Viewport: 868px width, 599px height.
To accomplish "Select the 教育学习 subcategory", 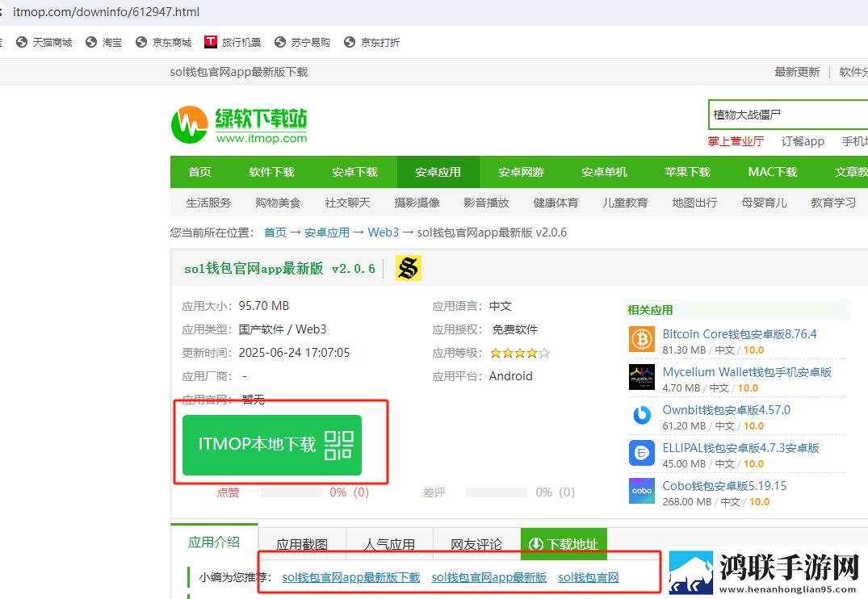I will 833,203.
